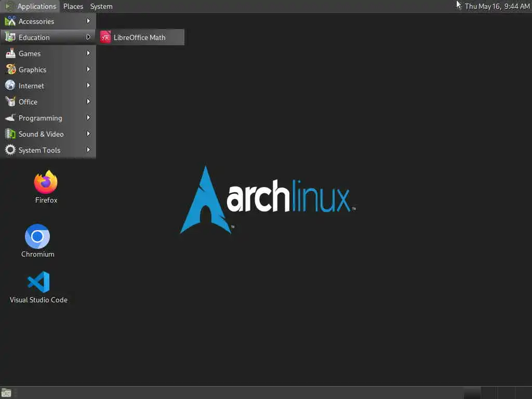
Task: Expand the Programming submenu arrow
Action: pos(88,118)
